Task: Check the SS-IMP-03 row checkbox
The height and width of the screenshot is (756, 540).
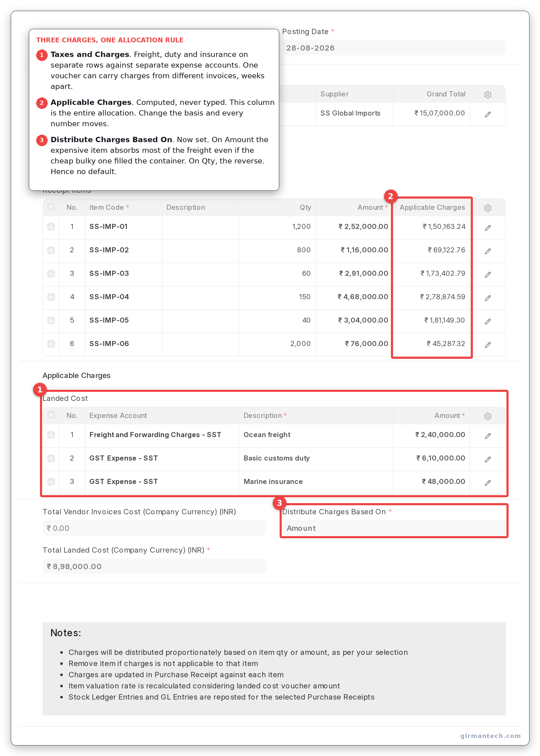Action: 51,273
